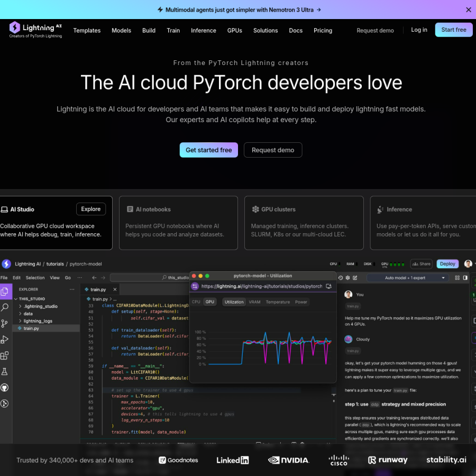Click the Log in link
This screenshot has height=476, width=476.
(x=419, y=30)
